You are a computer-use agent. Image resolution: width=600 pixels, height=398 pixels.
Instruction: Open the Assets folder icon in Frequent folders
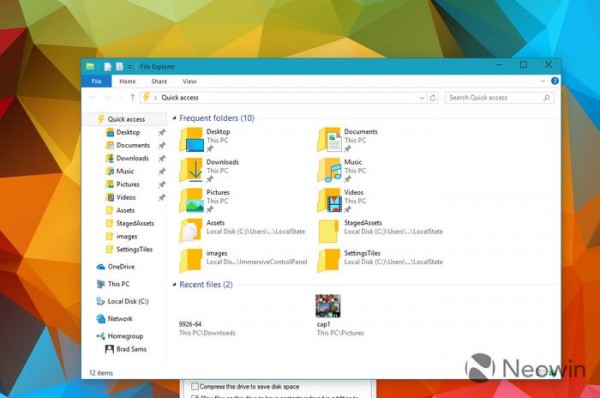[x=191, y=231]
